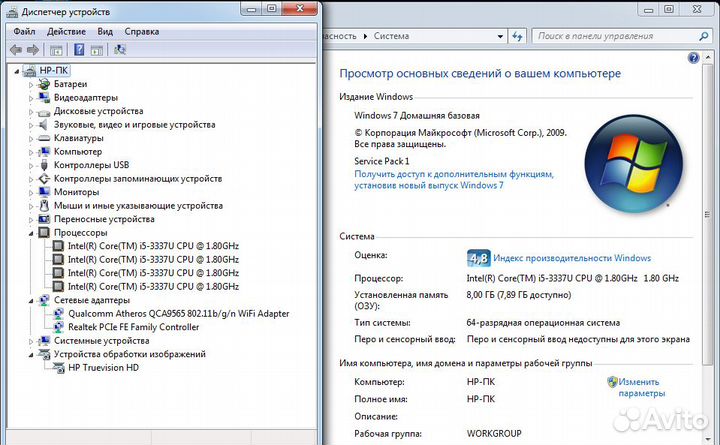Expand the Батареи category
This screenshot has height=445, width=720.
coord(31,84)
